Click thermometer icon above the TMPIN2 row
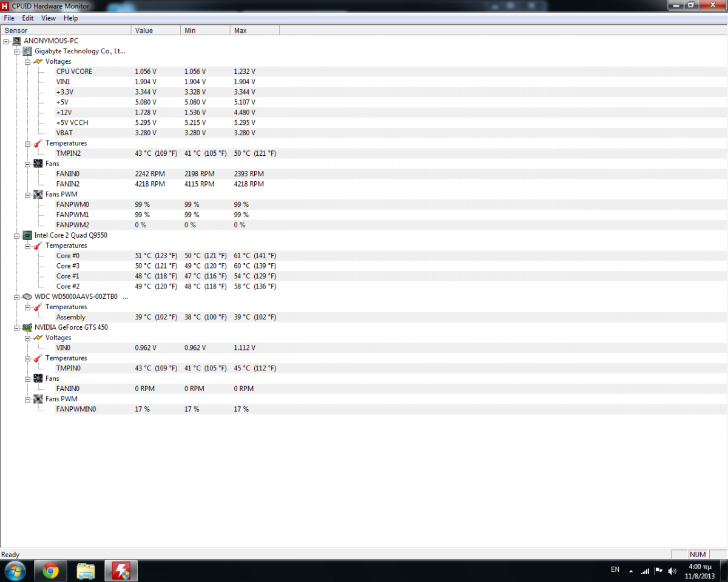The width and height of the screenshot is (728, 582). point(38,144)
